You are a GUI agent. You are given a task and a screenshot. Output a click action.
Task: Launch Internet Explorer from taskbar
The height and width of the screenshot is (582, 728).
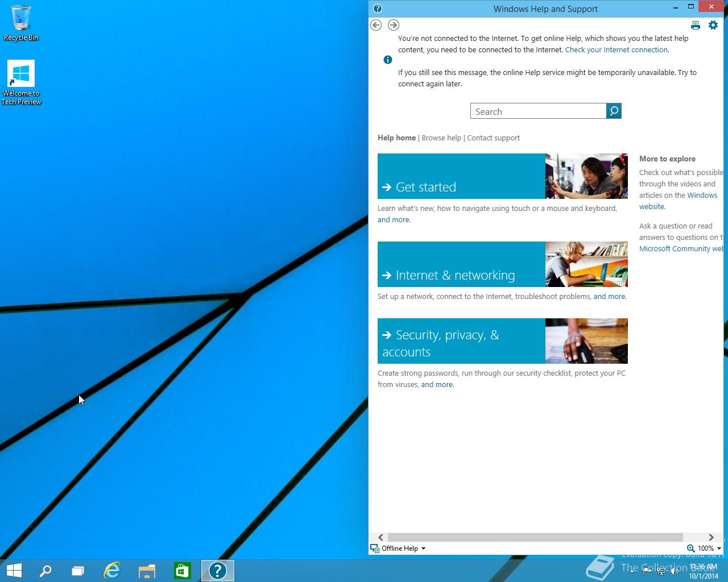click(112, 571)
